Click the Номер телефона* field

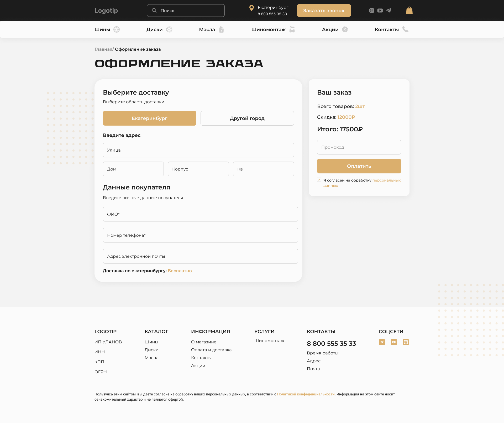[x=201, y=235]
